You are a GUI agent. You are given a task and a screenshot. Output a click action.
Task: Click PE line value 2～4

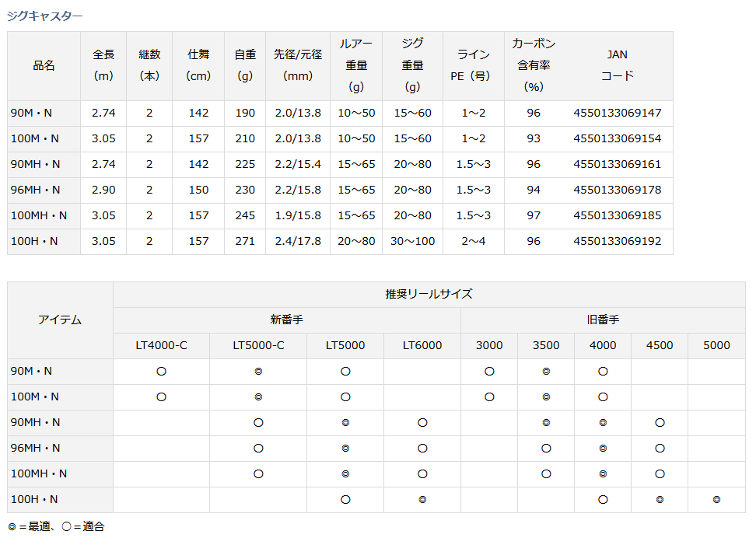tap(474, 241)
